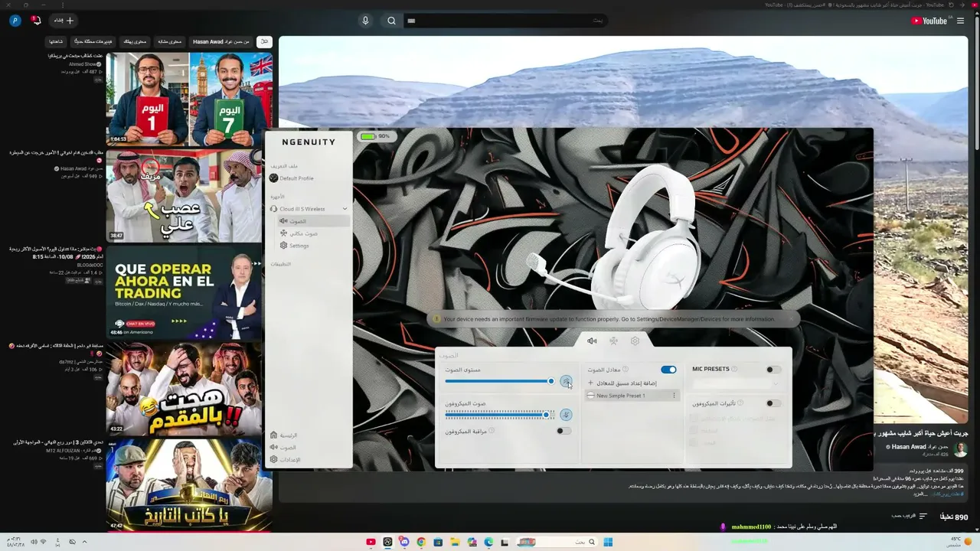Open the highlighted Sound page under the device

tap(314, 221)
